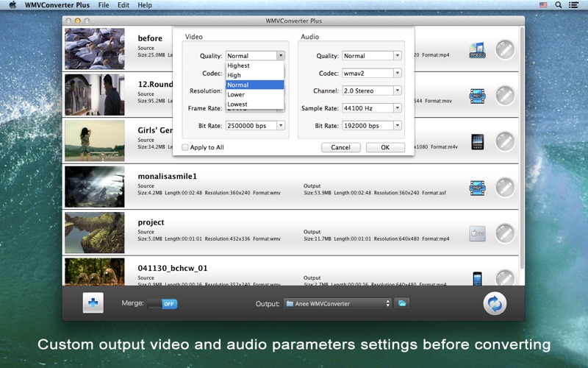This screenshot has height=368, width=588.
Task: Select the Girls' Generation video thumbnail
Action: 95,141
